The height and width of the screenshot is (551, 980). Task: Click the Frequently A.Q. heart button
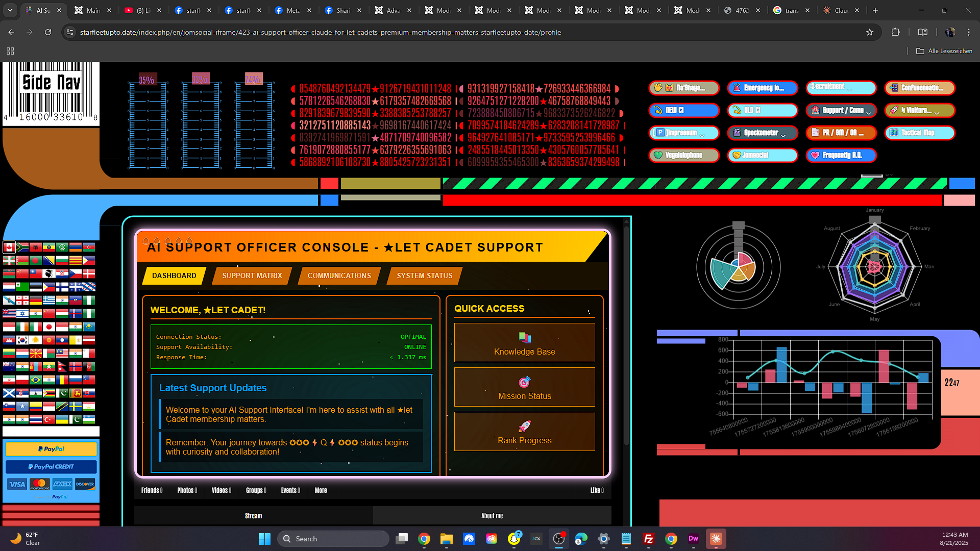click(841, 155)
